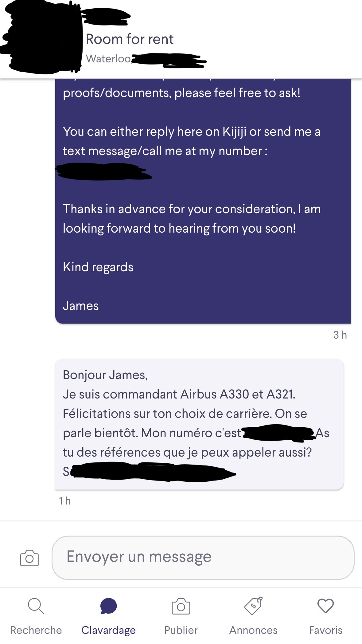Image resolution: width=362 pixels, height=644 pixels.
Task: Click the Recherche magnifying glass icon
Action: pos(36,606)
